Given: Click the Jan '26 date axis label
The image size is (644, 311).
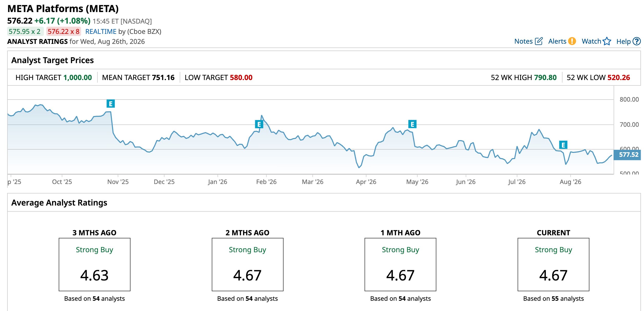Looking at the screenshot, I should [x=218, y=182].
